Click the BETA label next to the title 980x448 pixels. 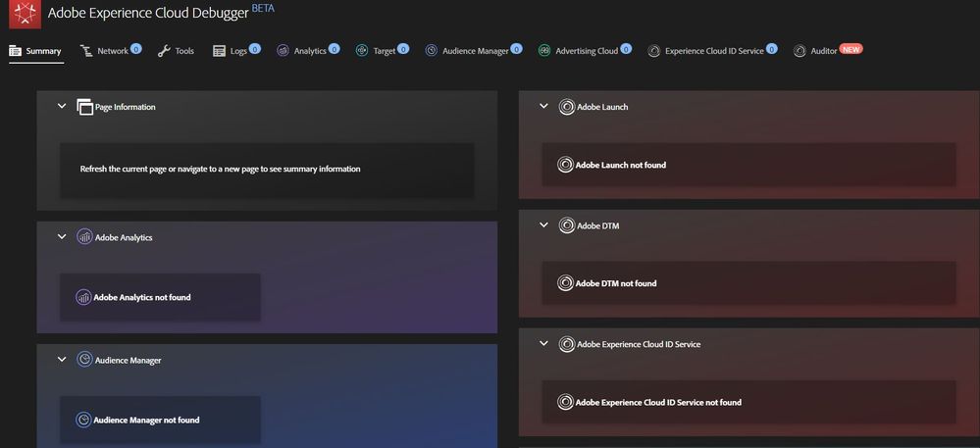point(263,9)
